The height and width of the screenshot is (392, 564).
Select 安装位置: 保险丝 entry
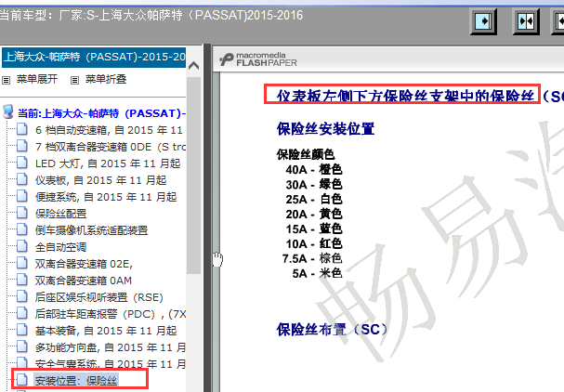tap(76, 381)
